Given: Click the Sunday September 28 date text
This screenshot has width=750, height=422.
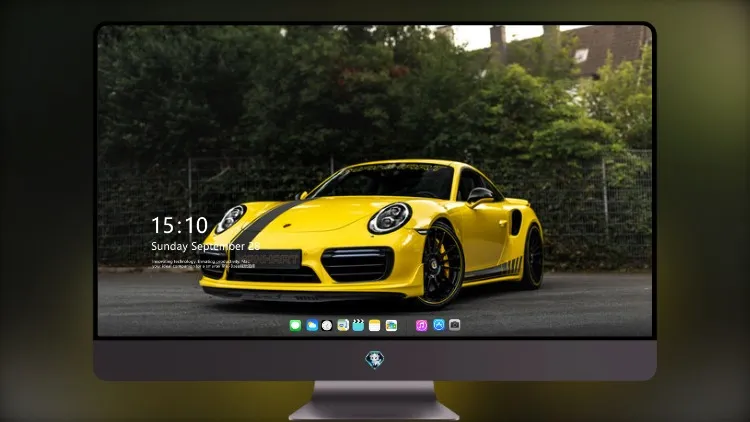Looking at the screenshot, I should click(x=206, y=246).
